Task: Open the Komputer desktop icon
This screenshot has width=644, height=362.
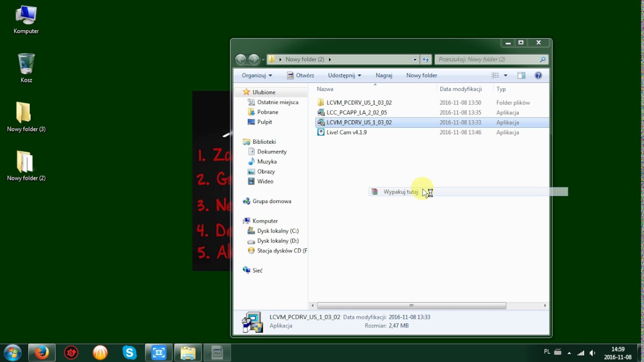Action: coord(26,20)
